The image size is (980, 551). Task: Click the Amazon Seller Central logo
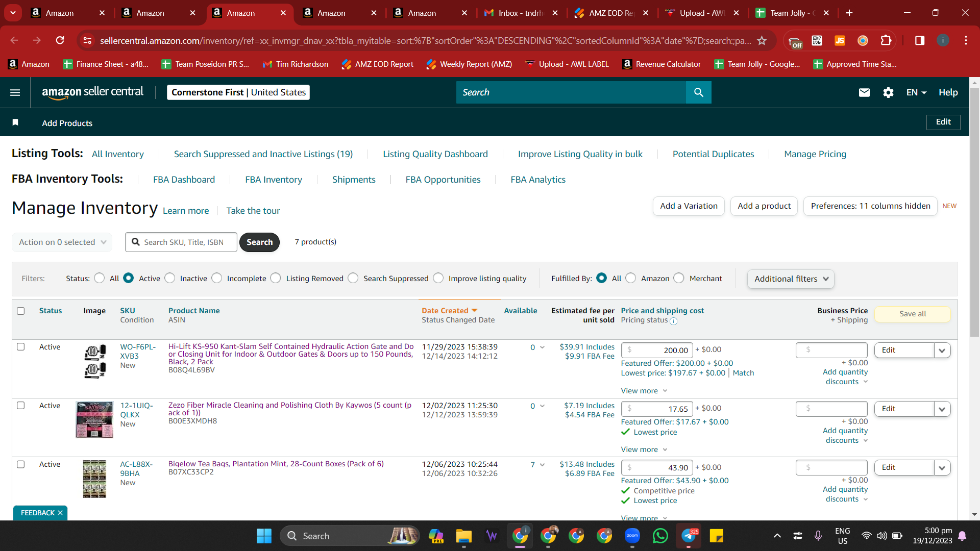pyautogui.click(x=92, y=92)
